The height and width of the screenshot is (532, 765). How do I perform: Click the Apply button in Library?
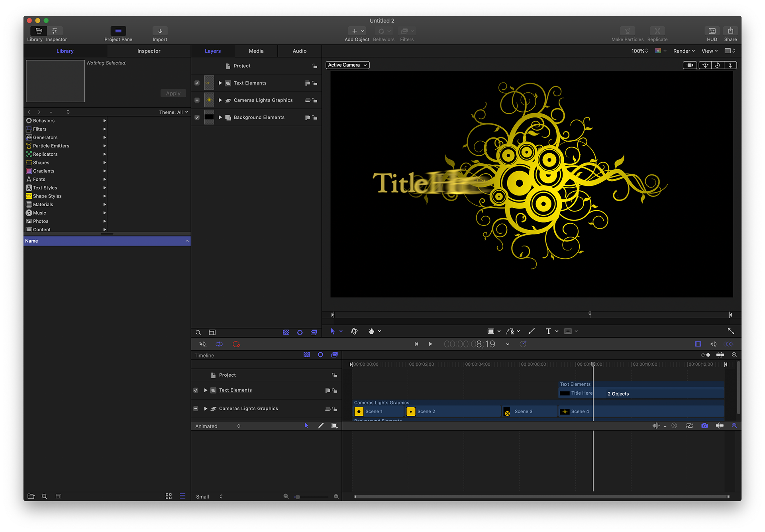tap(173, 93)
